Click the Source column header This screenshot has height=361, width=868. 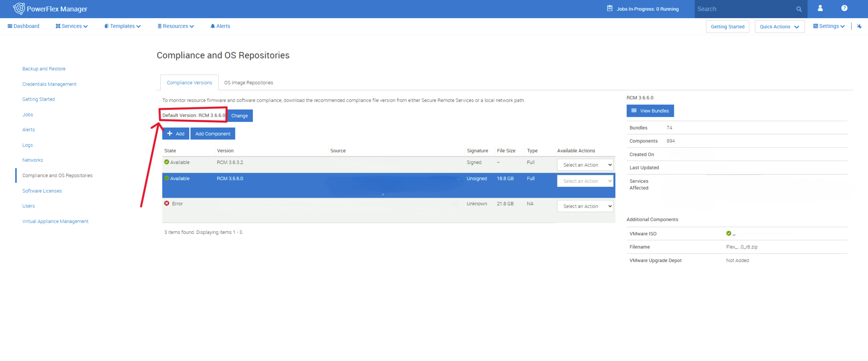(338, 151)
